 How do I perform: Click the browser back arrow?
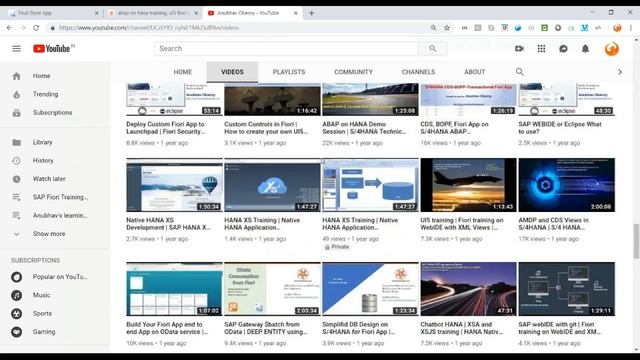coord(9,28)
